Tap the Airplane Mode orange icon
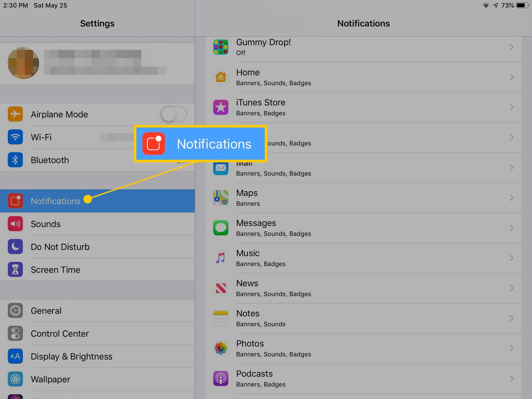The height and width of the screenshot is (399, 532). 15,114
